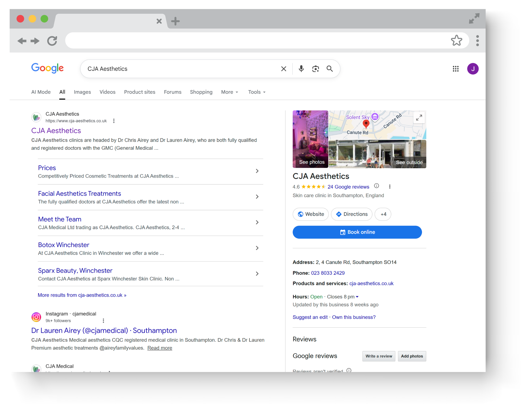Expand the opening hours dropdown arrow
Screen dimensions: 532x414
[x=357, y=297]
